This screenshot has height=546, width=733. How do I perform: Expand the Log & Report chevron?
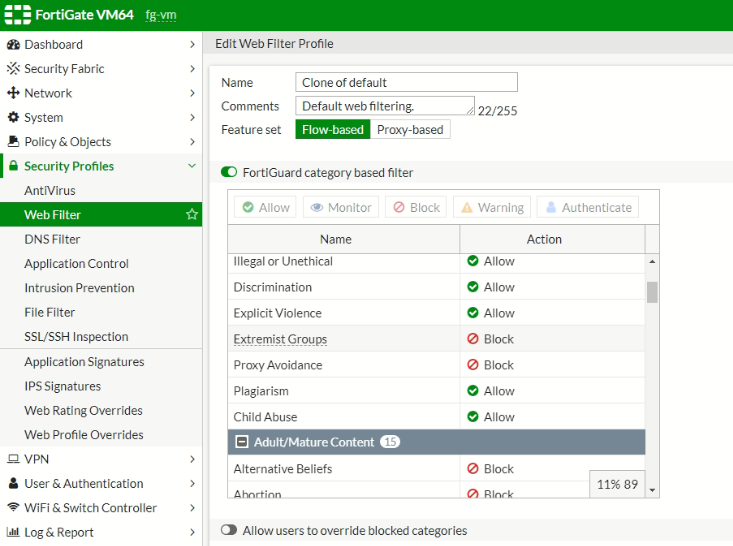(x=192, y=532)
